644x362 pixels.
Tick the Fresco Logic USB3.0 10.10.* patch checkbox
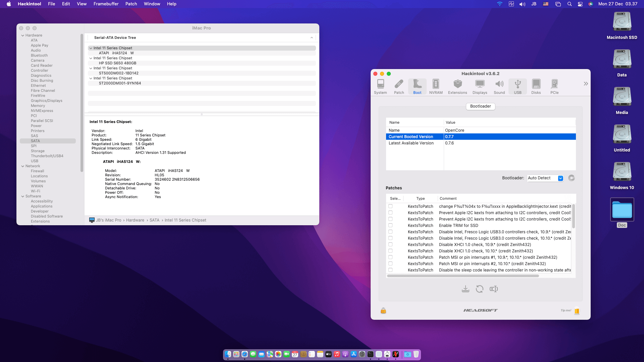click(390, 238)
